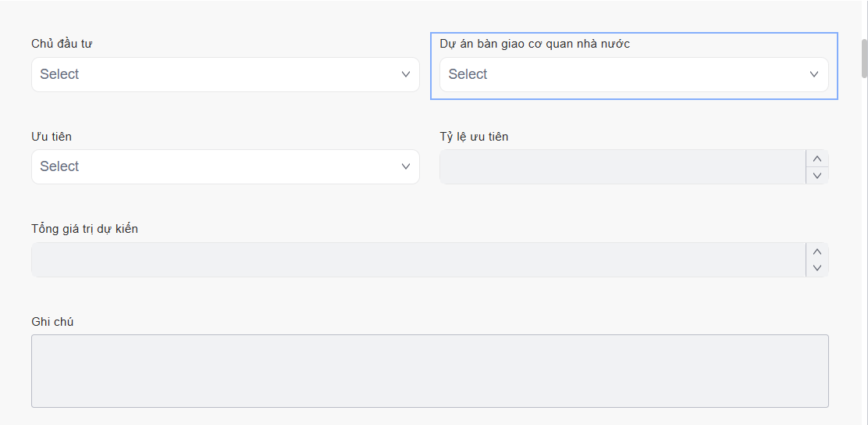Increase Tỷ lệ ưu tiên with up arrow
Viewport: 868px width, 425px height.
click(x=817, y=159)
